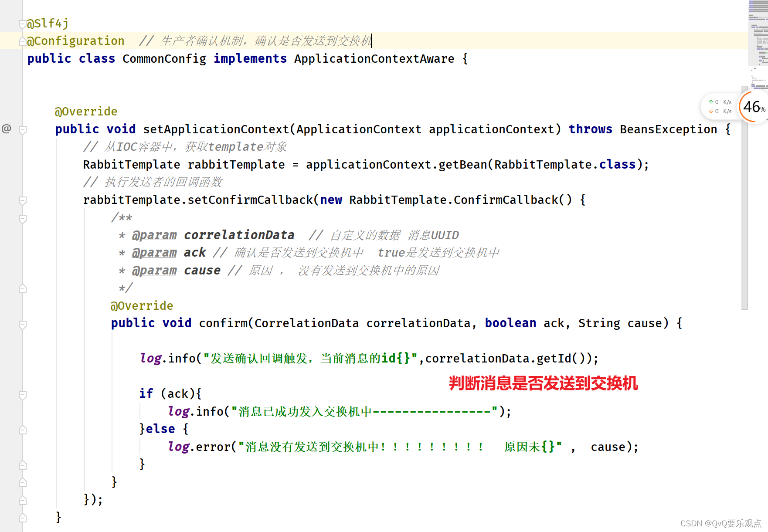Click the first @Override above setApplicationContext
The height and width of the screenshot is (532, 768).
(86, 112)
